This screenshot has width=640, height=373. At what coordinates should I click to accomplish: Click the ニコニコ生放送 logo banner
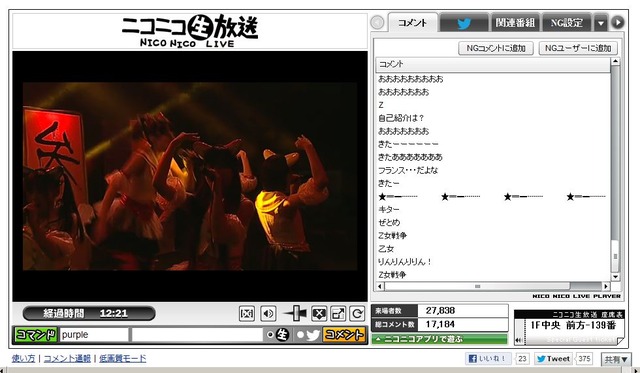(190, 31)
